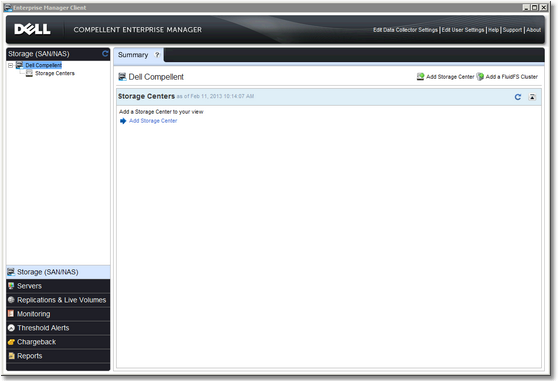Click the 'as of Feb 11, 2013' timestamp
The image size is (558, 383).
click(215, 96)
